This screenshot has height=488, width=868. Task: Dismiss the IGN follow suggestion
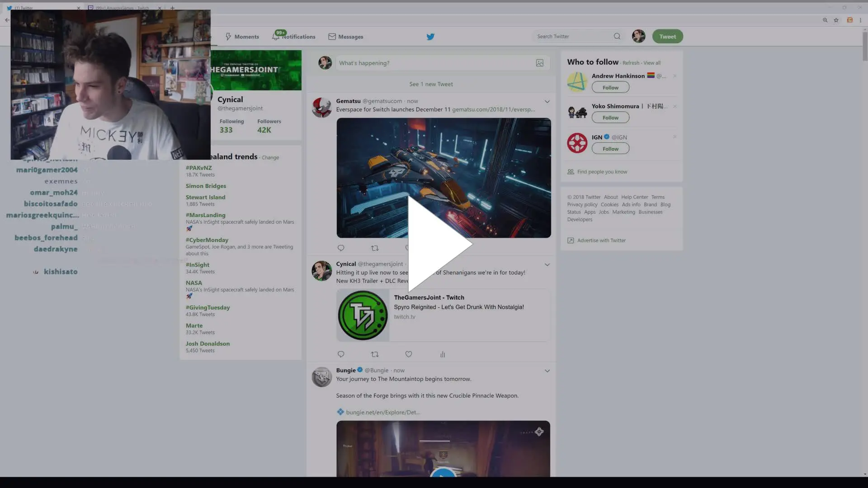tap(675, 137)
